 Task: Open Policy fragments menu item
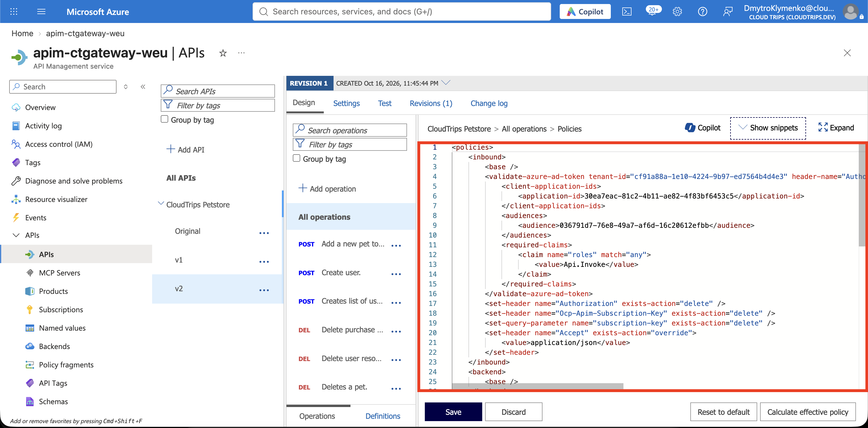pos(66,365)
